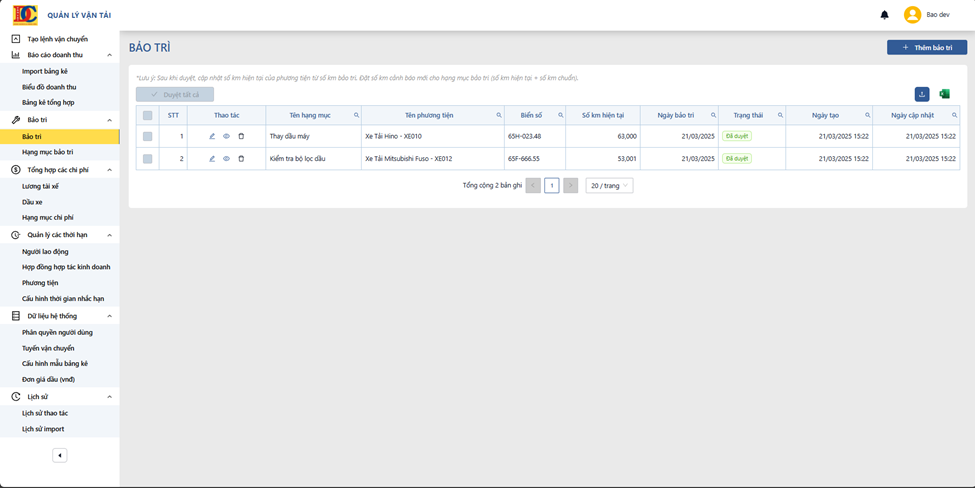Screen dimensions: 975x488
Task: Select page 1 in pagination
Action: pyautogui.click(x=552, y=185)
